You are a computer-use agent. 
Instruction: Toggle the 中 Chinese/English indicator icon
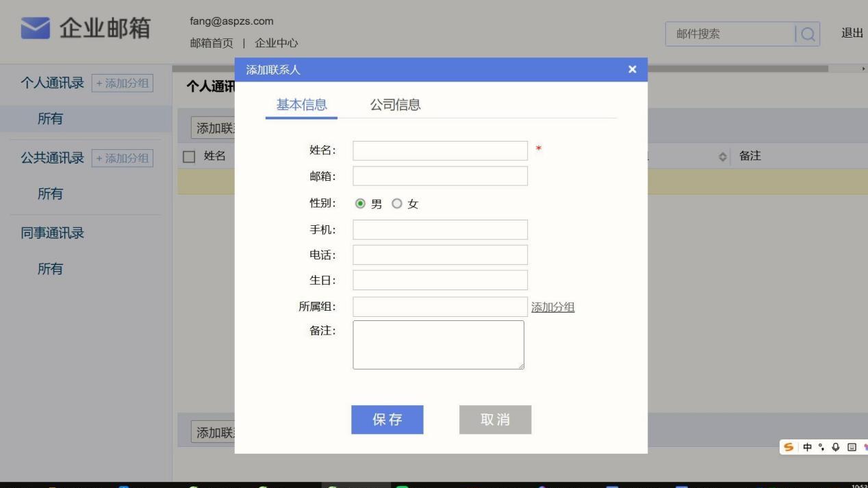tap(807, 447)
